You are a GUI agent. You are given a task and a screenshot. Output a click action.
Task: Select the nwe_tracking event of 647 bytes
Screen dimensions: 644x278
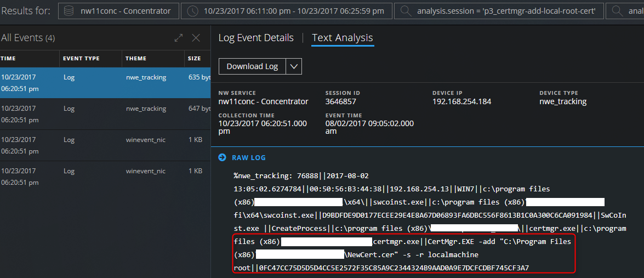(x=105, y=114)
